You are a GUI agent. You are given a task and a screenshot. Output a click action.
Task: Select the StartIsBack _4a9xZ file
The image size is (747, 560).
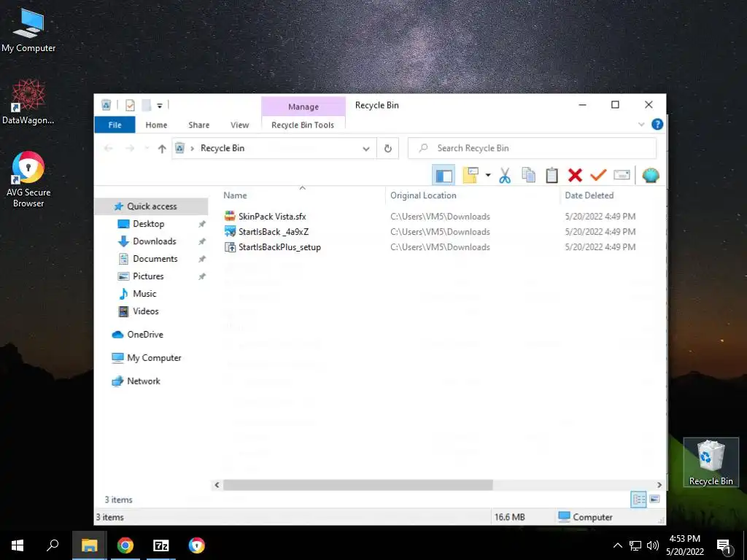pos(274,231)
